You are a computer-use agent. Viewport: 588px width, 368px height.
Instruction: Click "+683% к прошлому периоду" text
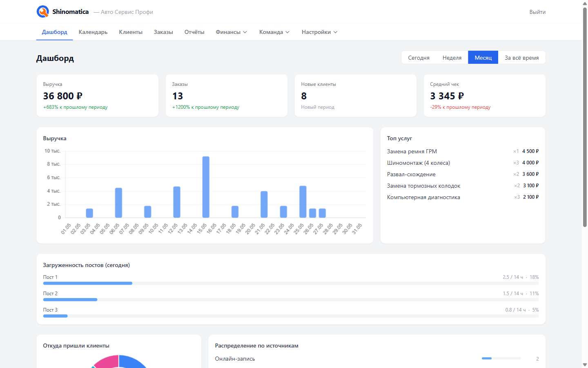tap(76, 107)
